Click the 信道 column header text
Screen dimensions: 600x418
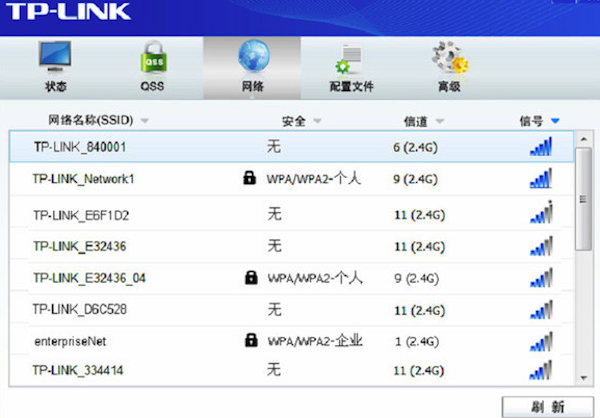click(x=416, y=121)
